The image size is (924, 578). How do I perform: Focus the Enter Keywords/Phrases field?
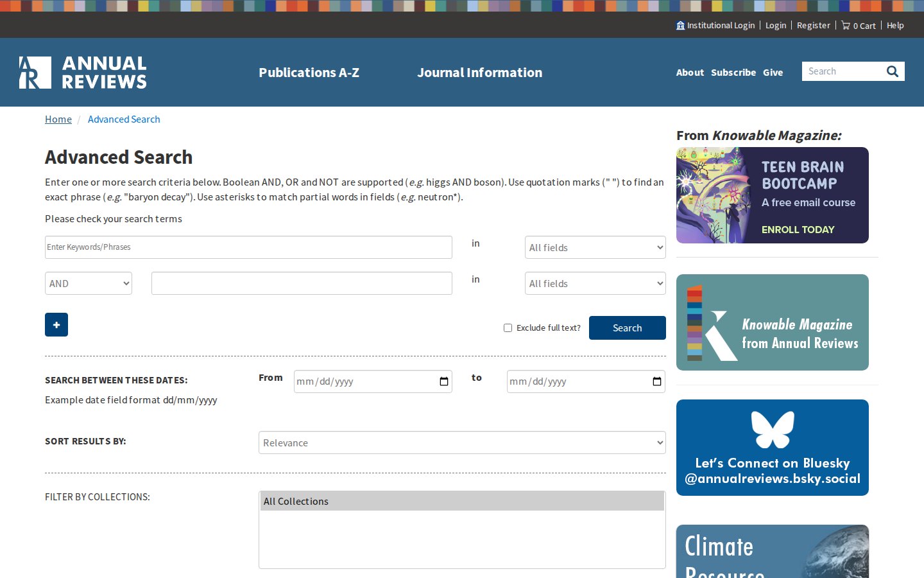pyautogui.click(x=248, y=247)
